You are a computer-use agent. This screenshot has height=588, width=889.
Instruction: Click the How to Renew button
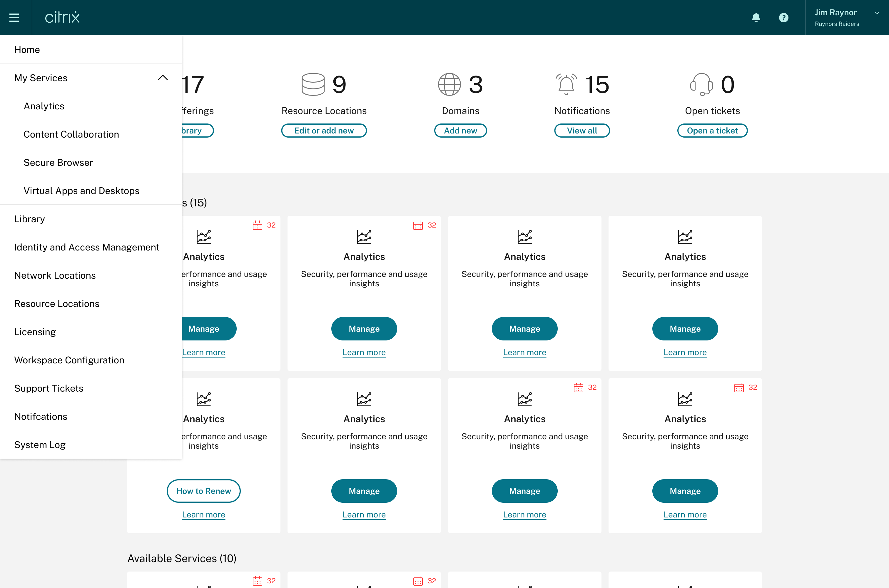click(x=204, y=491)
